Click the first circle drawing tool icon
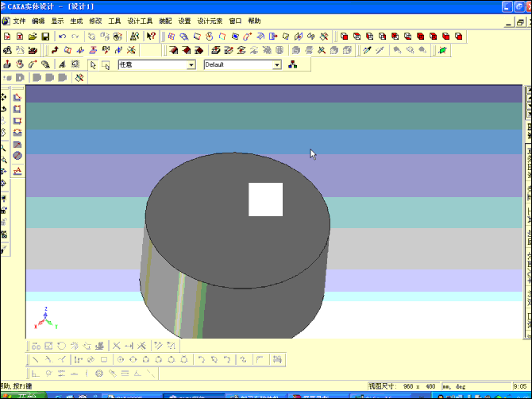 pos(121,359)
